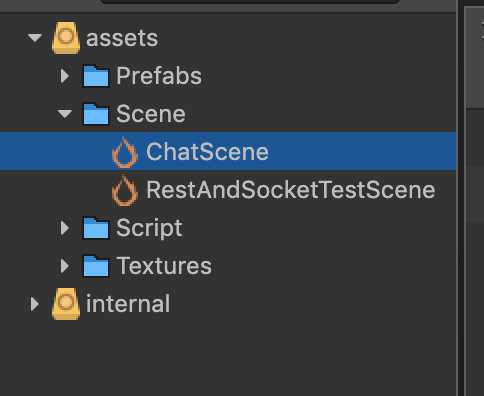Click the RestAndSocketTestScene flame icon

(x=125, y=190)
